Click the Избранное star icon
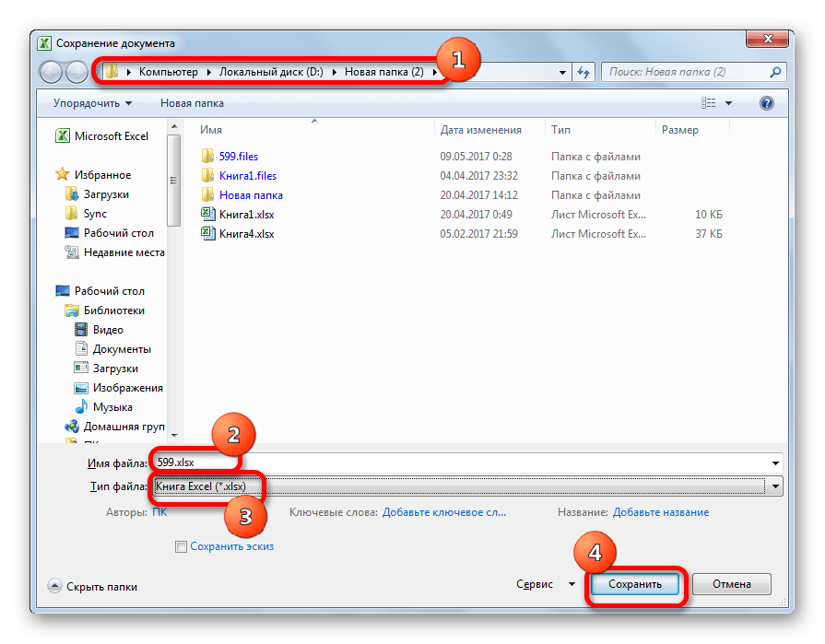 [x=62, y=174]
